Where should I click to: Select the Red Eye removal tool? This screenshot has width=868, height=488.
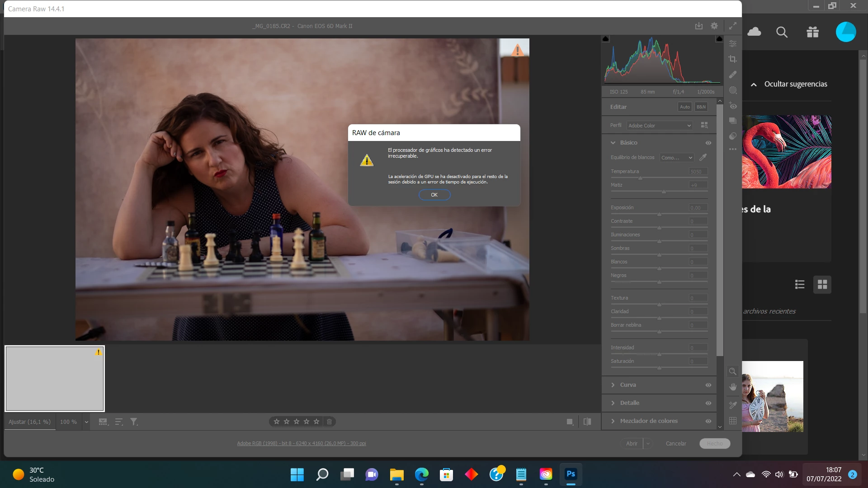(733, 106)
